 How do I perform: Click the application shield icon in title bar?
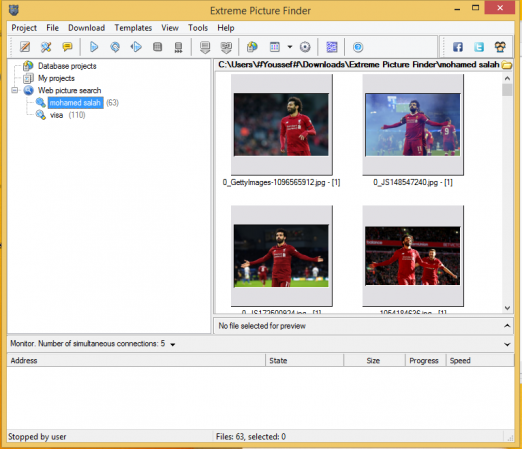click(14, 10)
